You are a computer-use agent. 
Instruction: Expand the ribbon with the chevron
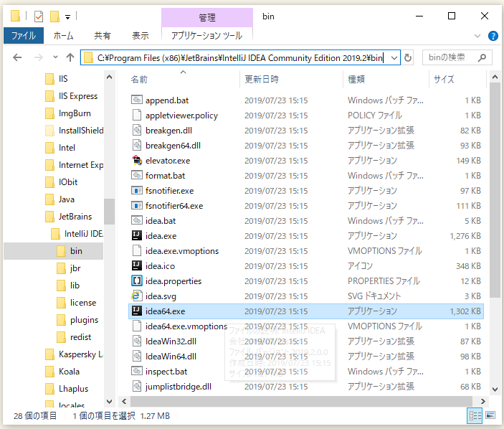click(x=477, y=36)
